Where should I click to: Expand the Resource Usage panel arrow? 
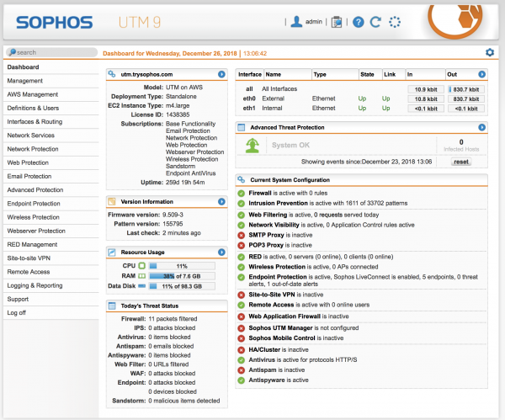(221, 251)
